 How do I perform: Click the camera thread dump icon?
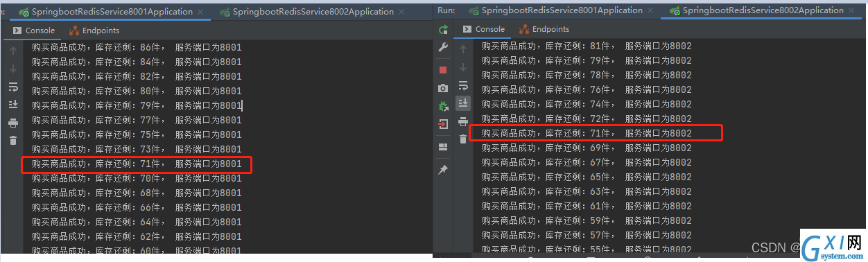pyautogui.click(x=443, y=88)
